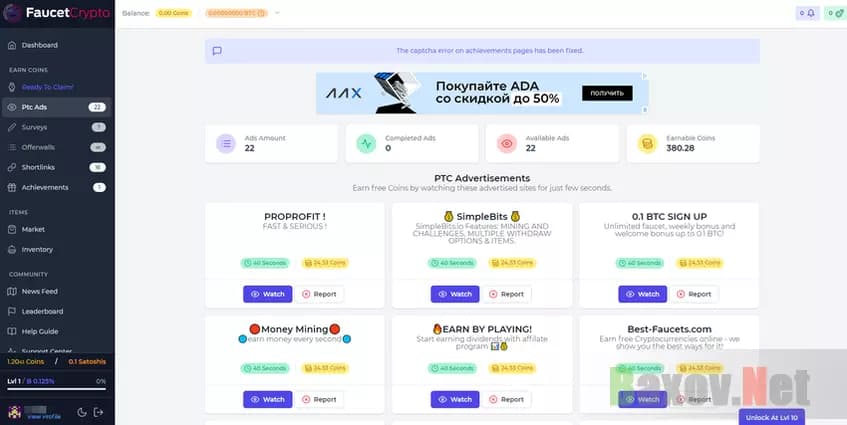Watch the 0.1 BTC SIGN UP ad

[642, 294]
